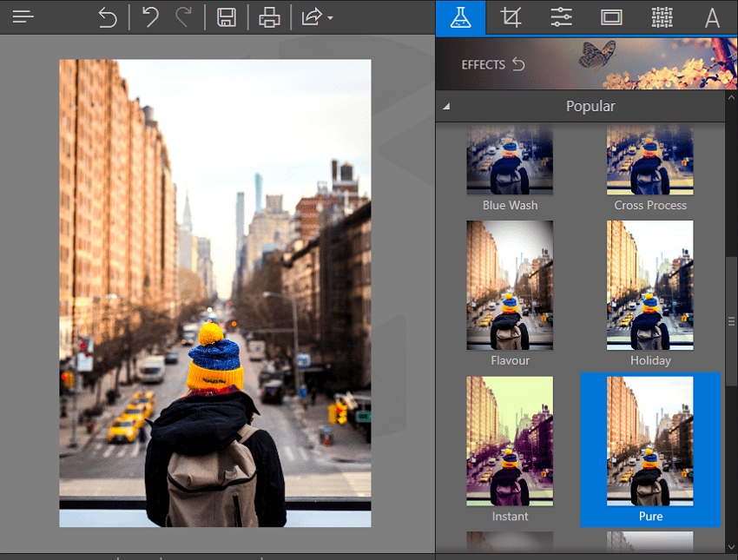Viewport: 738px width, 560px height.
Task: Open the Textures grid tab
Action: point(662,17)
